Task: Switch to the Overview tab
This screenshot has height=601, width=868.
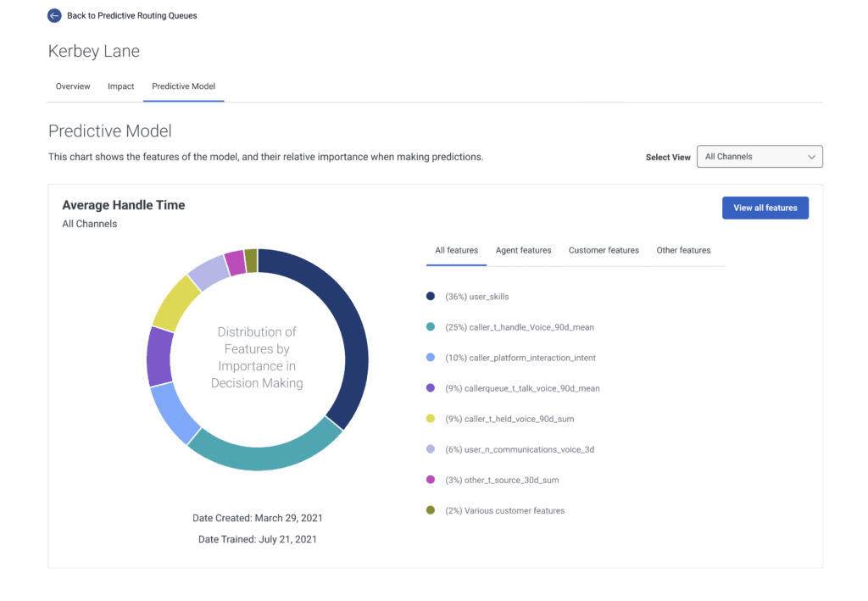Action: 73,86
